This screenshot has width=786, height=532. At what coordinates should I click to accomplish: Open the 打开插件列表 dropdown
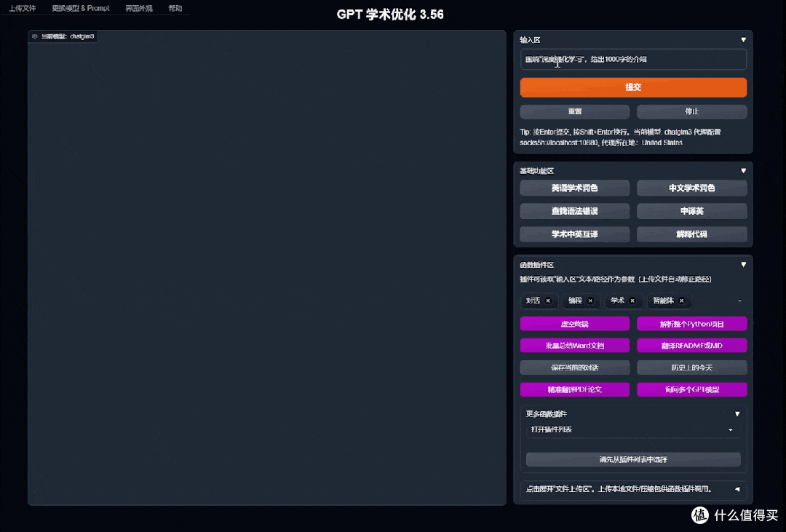point(633,429)
